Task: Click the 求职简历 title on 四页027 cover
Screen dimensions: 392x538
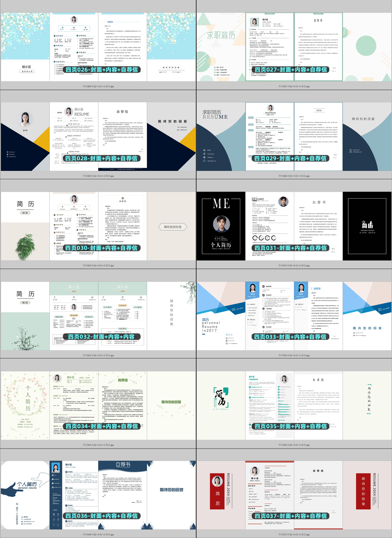Action: click(221, 36)
